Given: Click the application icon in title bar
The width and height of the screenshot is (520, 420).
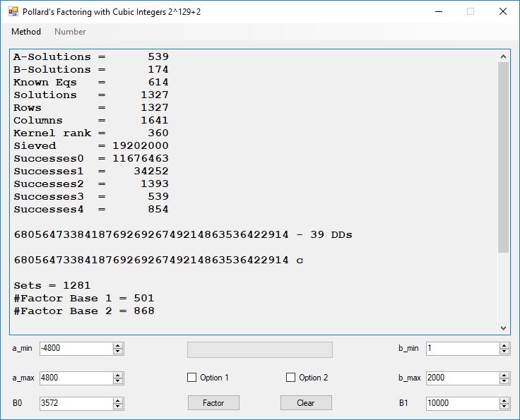Looking at the screenshot, I should (x=13, y=11).
